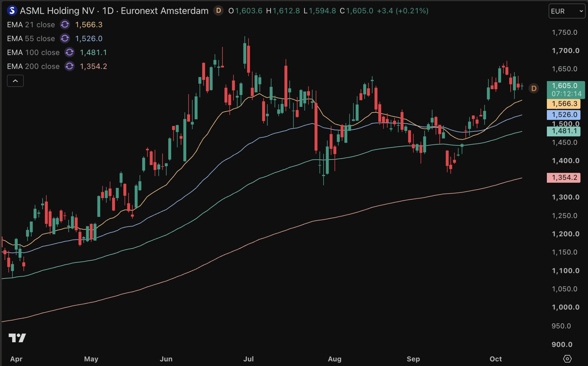Click the 1,400.0 price scale label
Viewport: 588px width, 366px height.
(566, 161)
